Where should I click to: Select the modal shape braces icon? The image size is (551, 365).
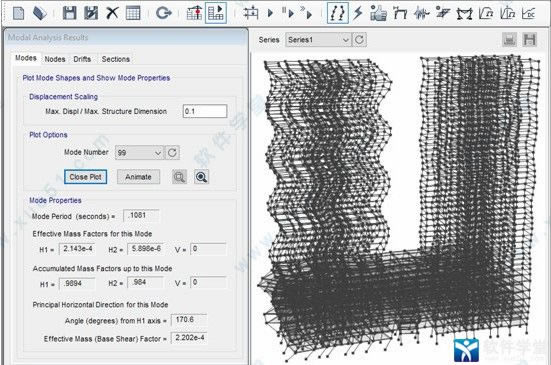(337, 13)
